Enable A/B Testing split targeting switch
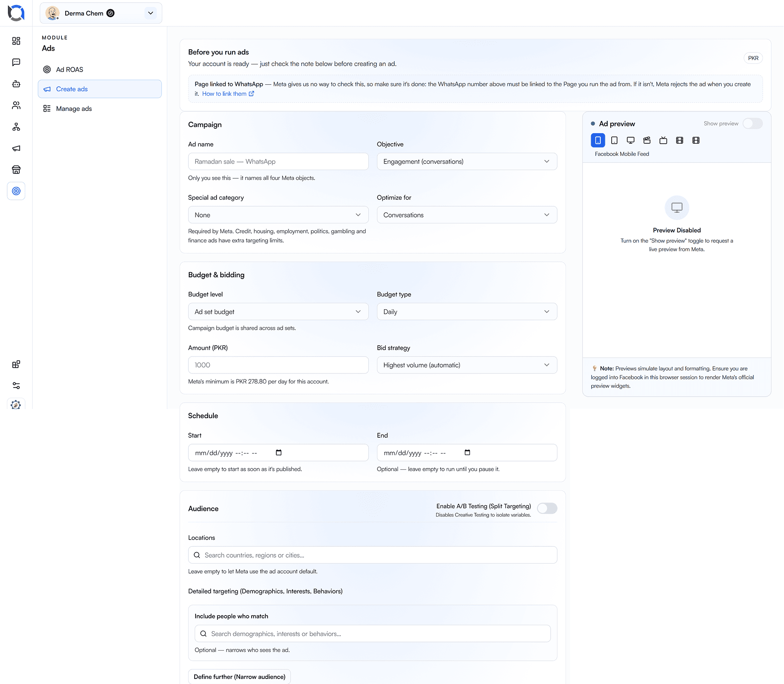784x684 pixels. tap(547, 508)
